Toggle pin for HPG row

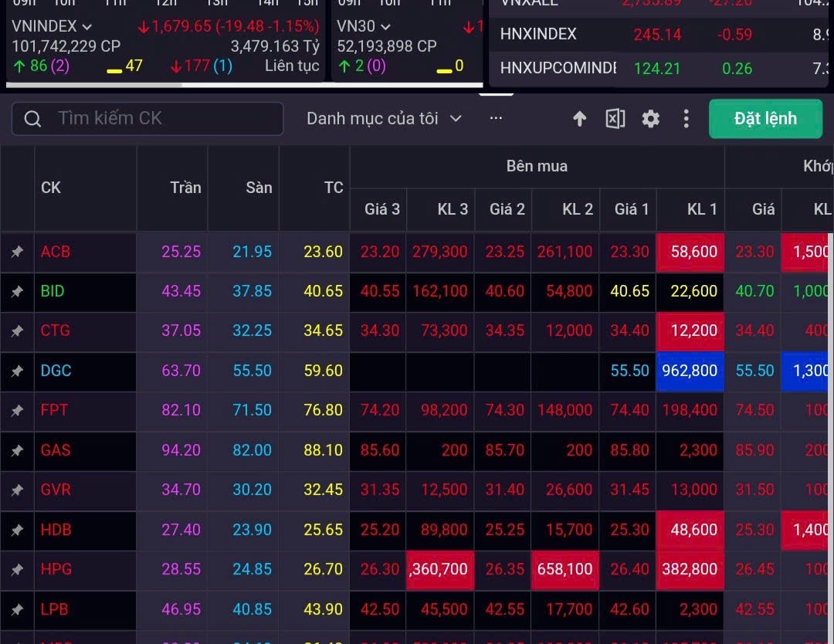[17, 570]
